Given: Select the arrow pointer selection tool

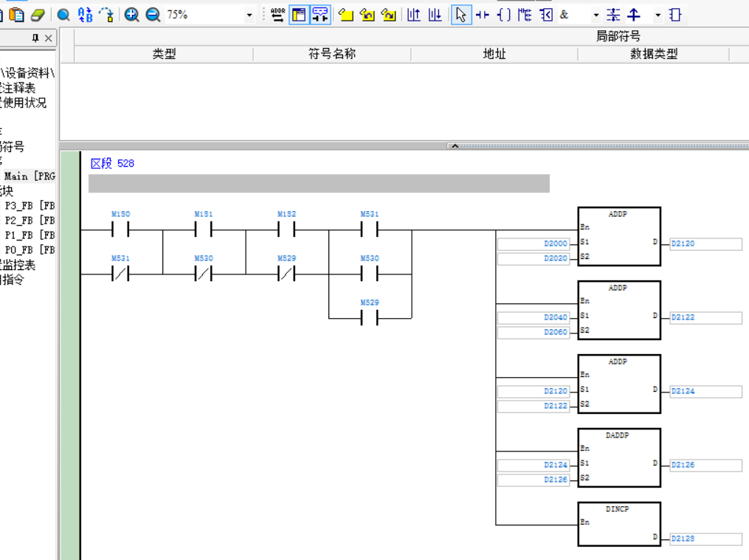Looking at the screenshot, I should point(461,15).
